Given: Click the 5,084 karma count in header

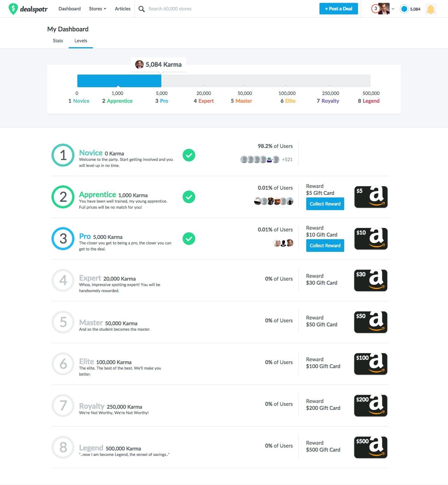Looking at the screenshot, I should pyautogui.click(x=415, y=9).
